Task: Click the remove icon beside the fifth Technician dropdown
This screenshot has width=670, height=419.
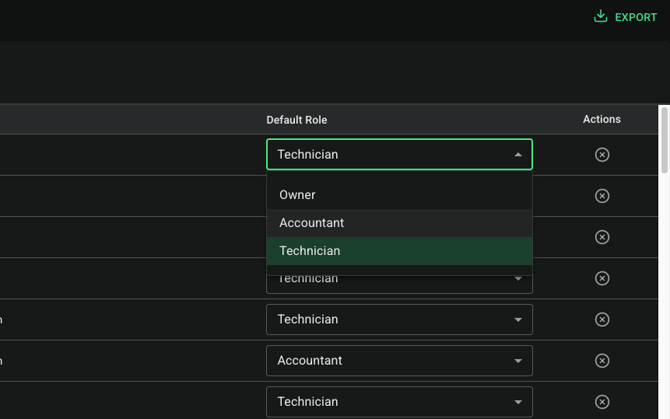Action: tap(602, 319)
